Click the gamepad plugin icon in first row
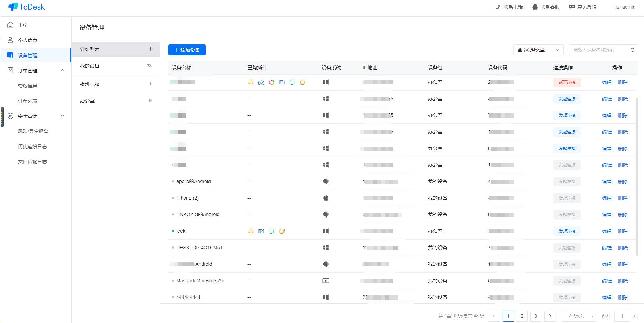Image resolution: width=644 pixels, height=323 pixels. click(261, 82)
